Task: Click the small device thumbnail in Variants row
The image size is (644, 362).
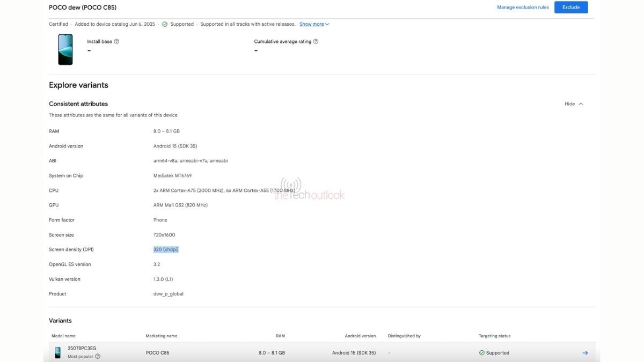Action: [x=57, y=352]
